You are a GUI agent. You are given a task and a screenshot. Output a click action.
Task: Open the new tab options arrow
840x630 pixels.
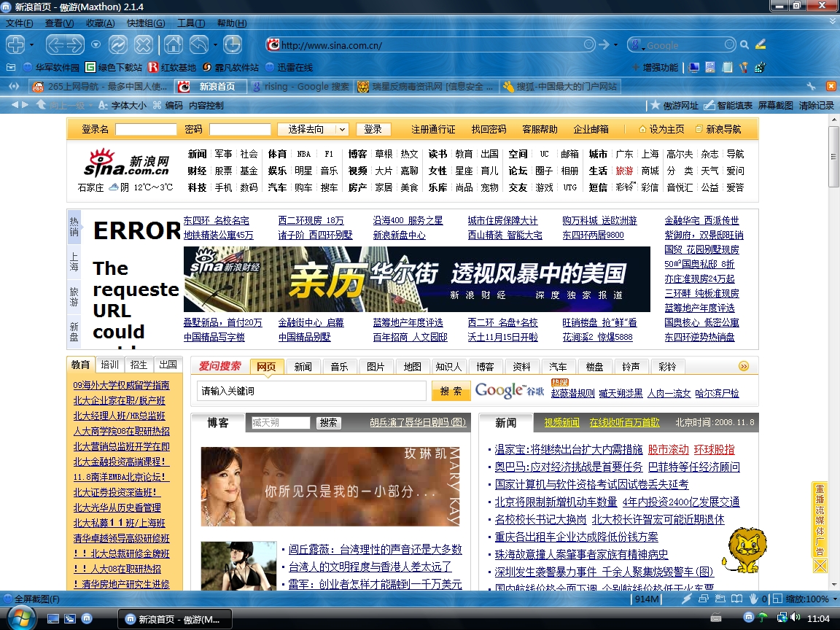point(31,44)
